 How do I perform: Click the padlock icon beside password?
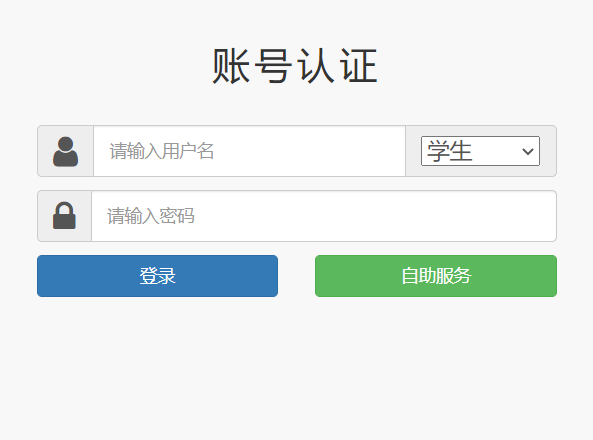(x=64, y=216)
